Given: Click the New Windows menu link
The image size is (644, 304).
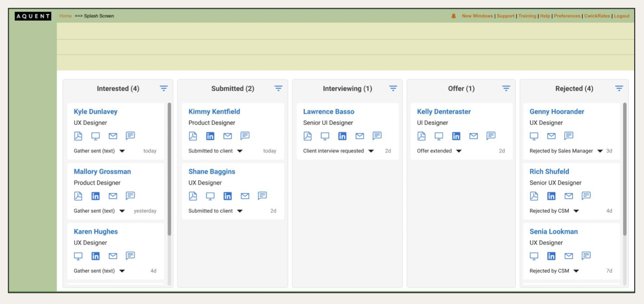Looking at the screenshot, I should click(x=477, y=16).
